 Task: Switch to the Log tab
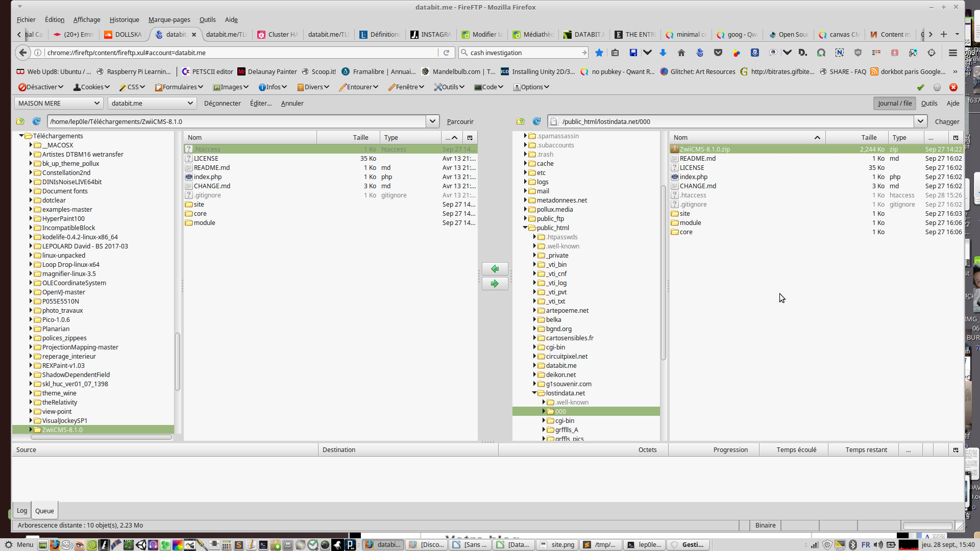point(22,511)
